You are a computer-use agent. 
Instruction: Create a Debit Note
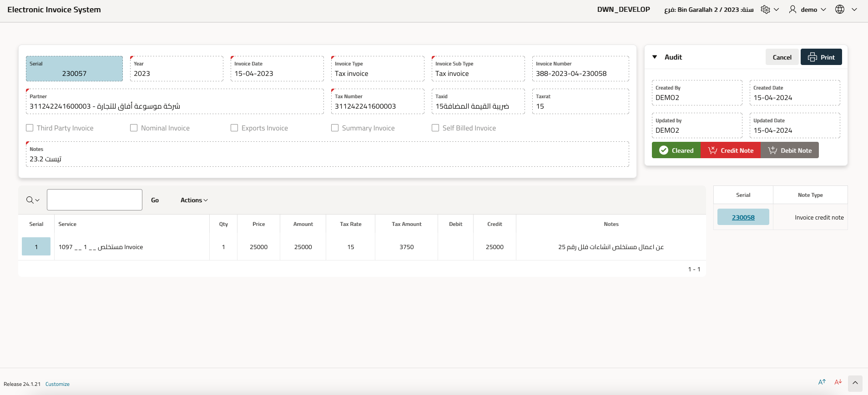[790, 150]
